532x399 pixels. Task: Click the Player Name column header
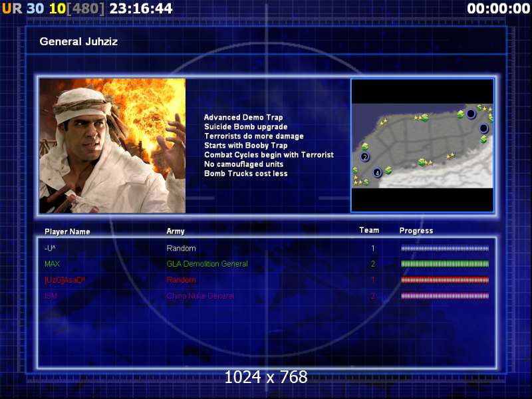pos(67,231)
